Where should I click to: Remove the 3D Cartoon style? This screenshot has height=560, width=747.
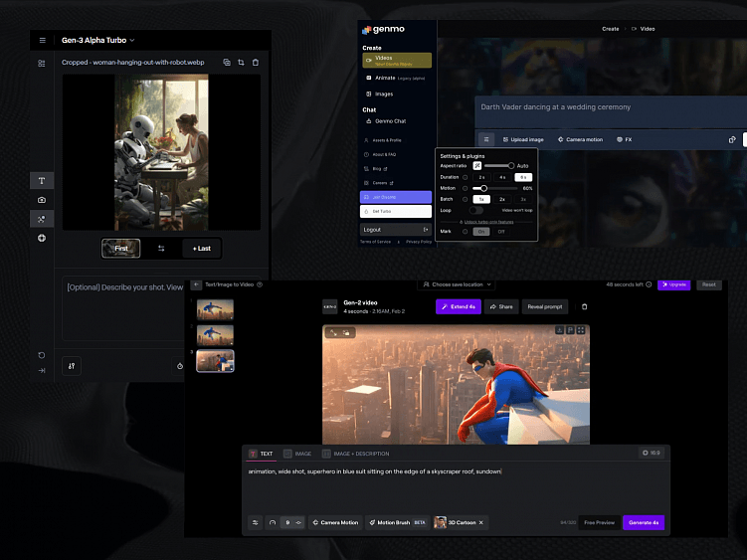pos(481,523)
